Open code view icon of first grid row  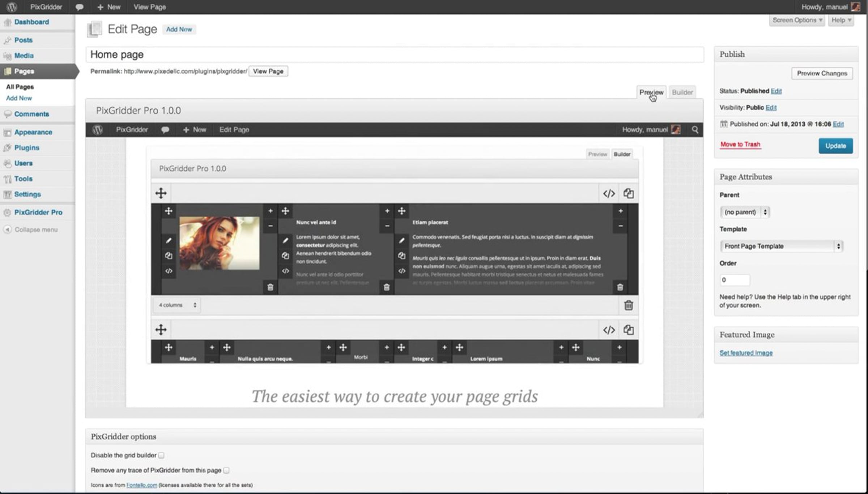(x=609, y=194)
